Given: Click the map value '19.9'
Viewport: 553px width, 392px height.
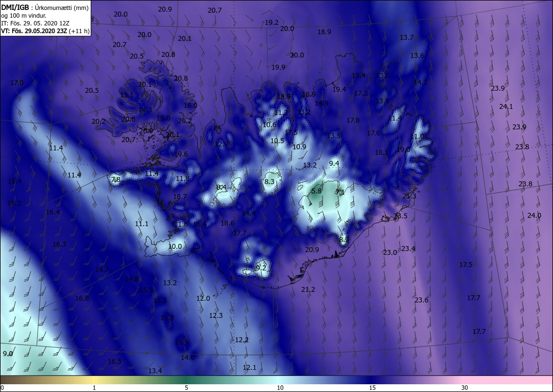Looking at the screenshot, I should point(278,67).
